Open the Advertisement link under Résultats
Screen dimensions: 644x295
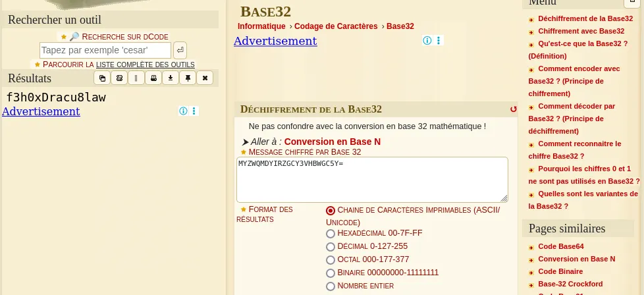tap(41, 111)
